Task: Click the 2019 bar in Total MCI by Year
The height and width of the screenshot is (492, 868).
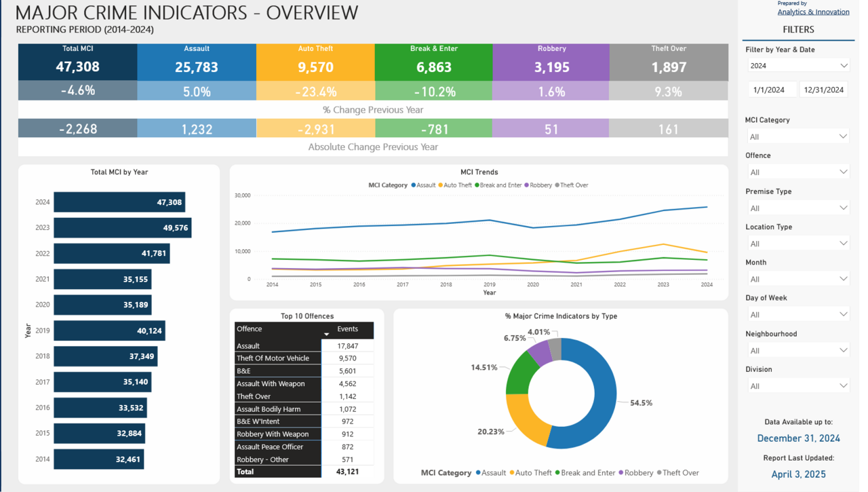Action: tap(109, 330)
